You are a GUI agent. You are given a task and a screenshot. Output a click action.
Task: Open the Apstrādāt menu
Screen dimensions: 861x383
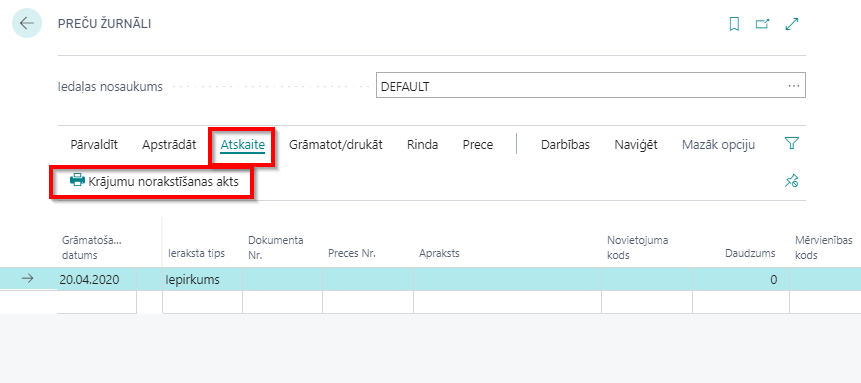(x=169, y=145)
